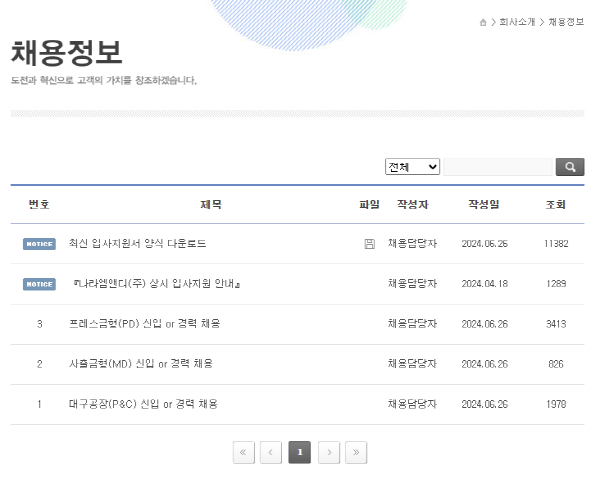The width and height of the screenshot is (600, 477).
Task: Go to the first page with double-left arrow
Action: point(243,453)
